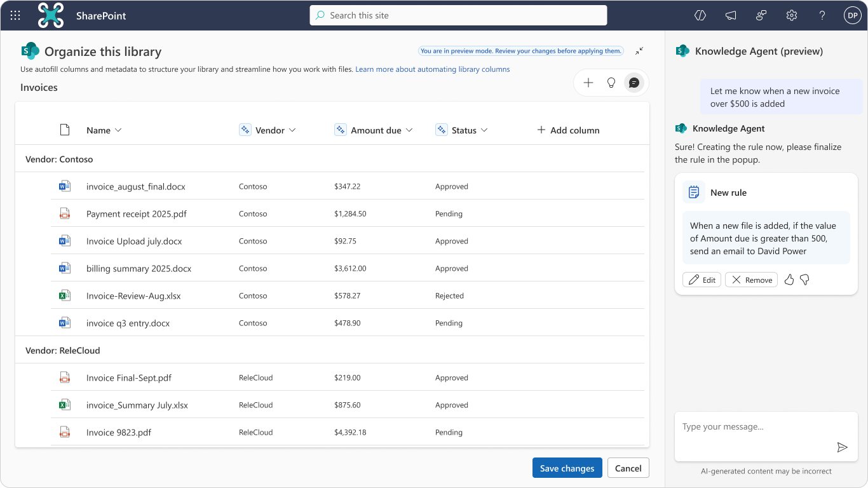The width and height of the screenshot is (868, 488).
Task: Click the settings gear icon
Action: tap(791, 15)
